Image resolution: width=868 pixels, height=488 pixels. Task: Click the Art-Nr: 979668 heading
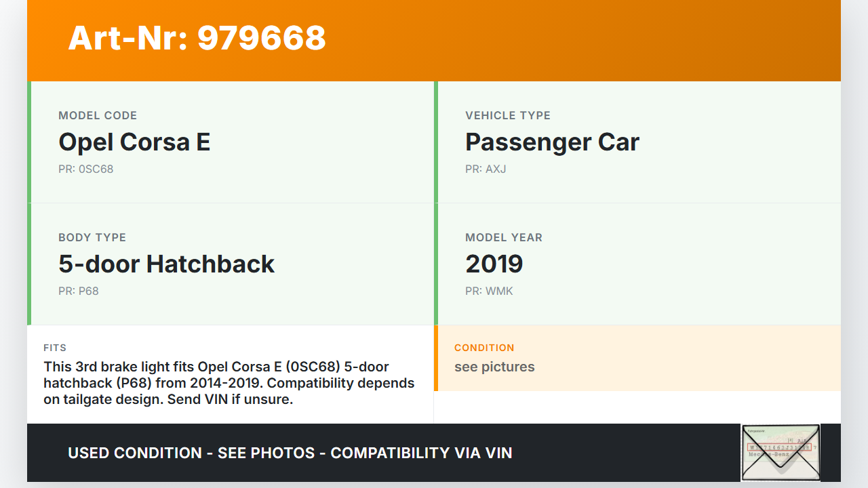(x=197, y=38)
